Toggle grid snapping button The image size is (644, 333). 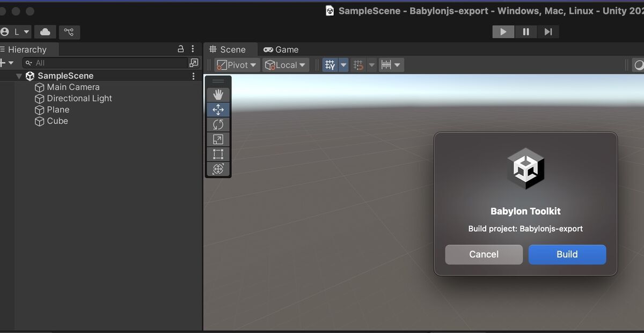click(x=358, y=65)
